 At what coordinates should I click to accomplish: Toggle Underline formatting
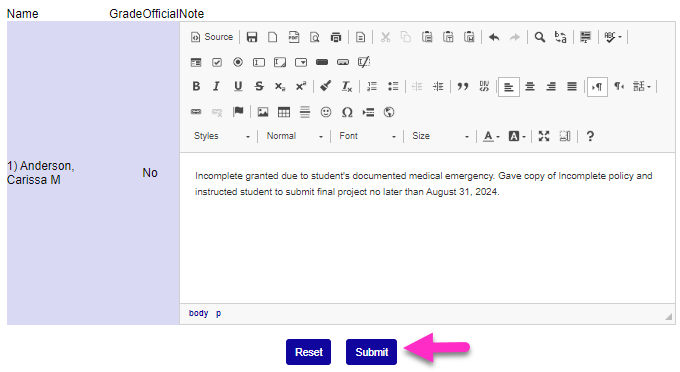pos(238,87)
